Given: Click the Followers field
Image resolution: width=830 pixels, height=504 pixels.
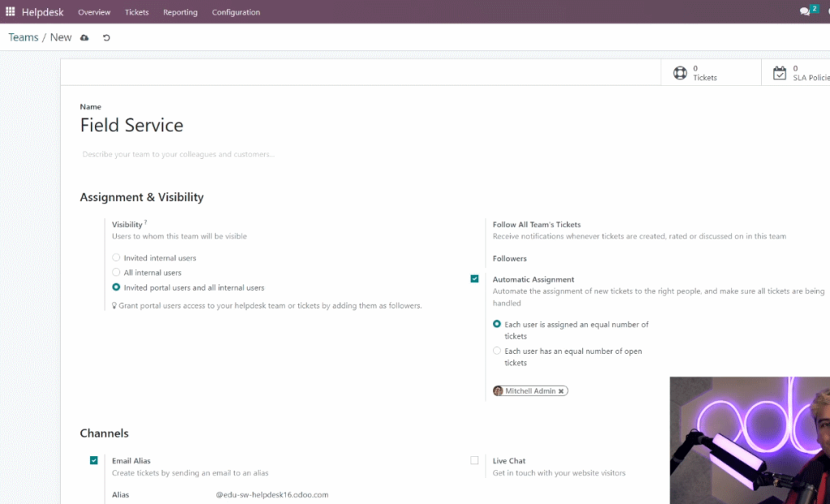Looking at the screenshot, I should (x=510, y=258).
